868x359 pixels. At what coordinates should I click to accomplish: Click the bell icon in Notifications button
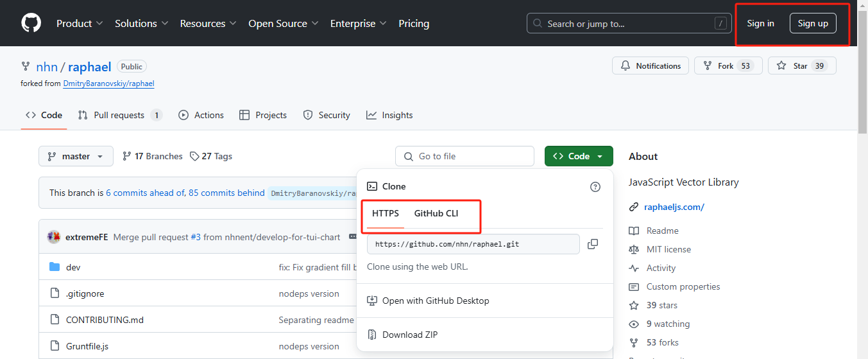pos(625,66)
